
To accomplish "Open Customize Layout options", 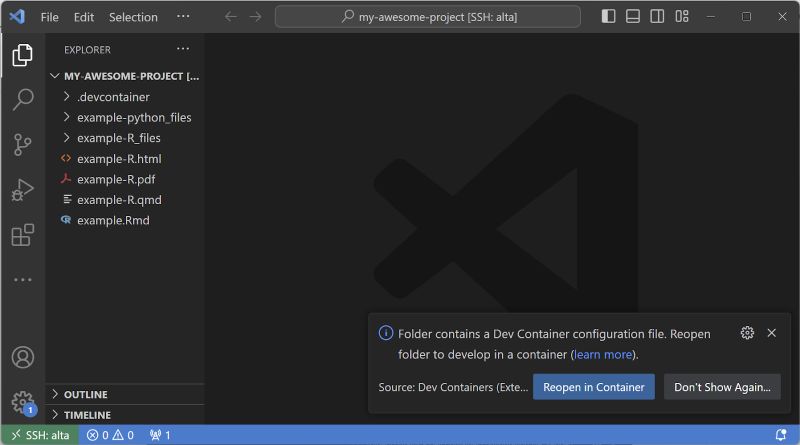I will pos(682,16).
